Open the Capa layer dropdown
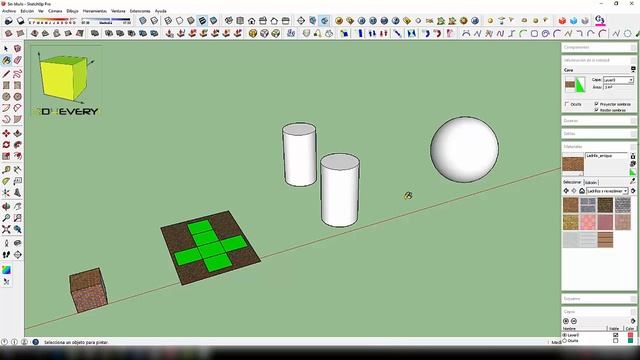The height and width of the screenshot is (360, 640). pos(618,80)
